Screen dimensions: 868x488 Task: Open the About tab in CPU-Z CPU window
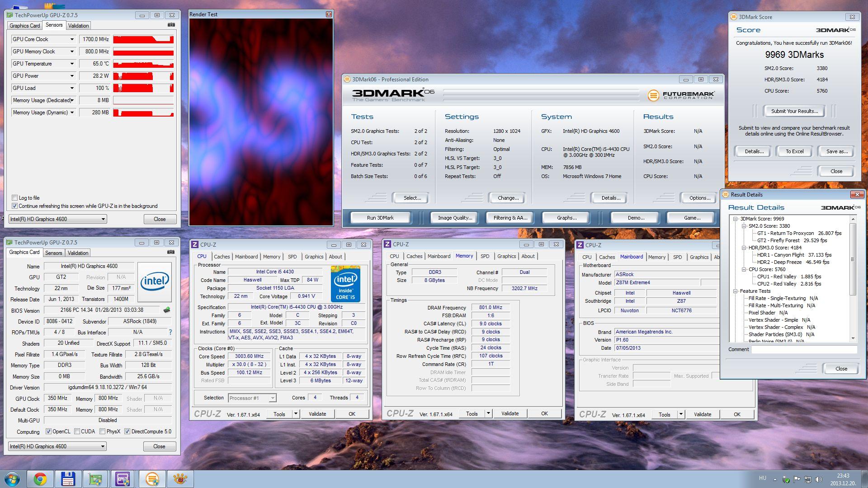[335, 257]
